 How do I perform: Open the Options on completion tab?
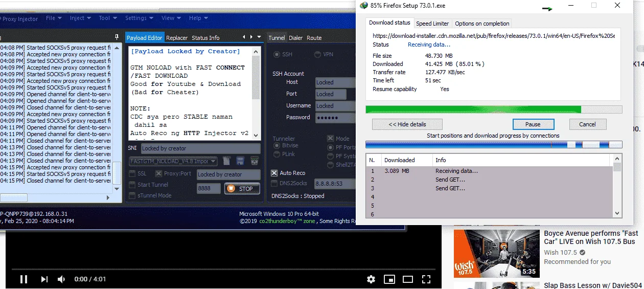[482, 24]
